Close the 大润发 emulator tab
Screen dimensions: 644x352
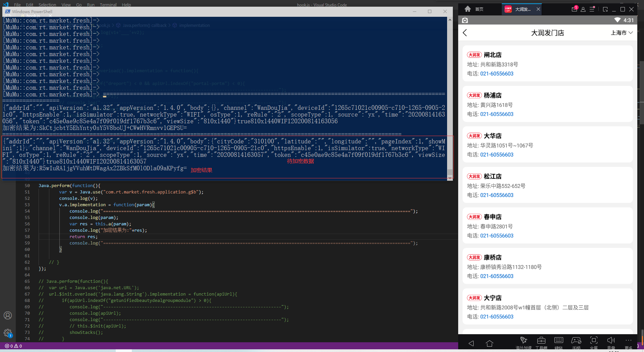click(538, 9)
